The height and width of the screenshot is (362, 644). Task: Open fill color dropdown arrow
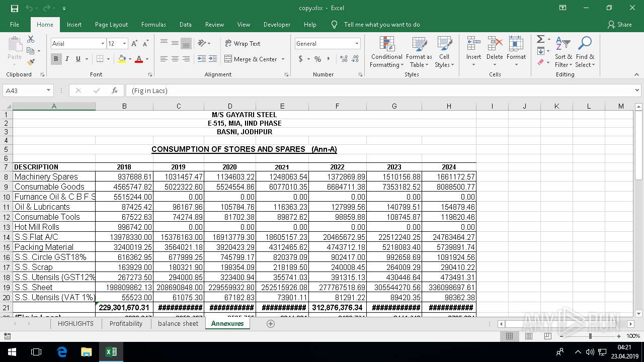tap(130, 59)
